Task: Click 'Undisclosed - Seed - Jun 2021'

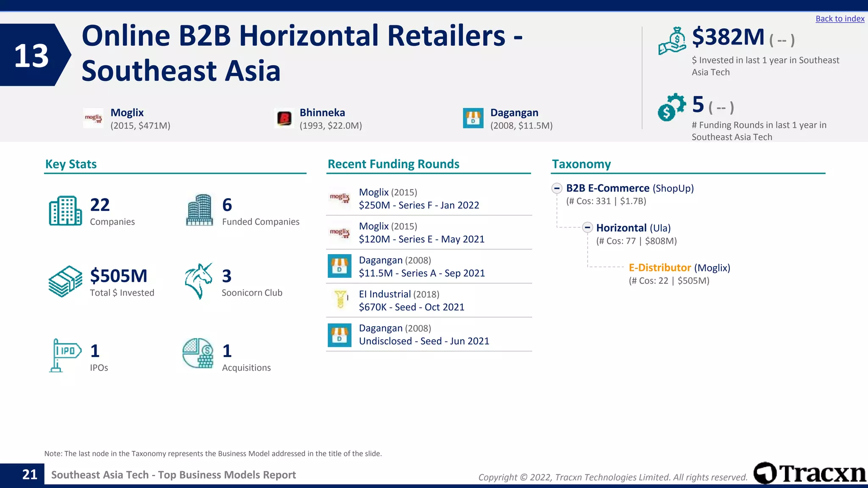Action: tap(424, 341)
